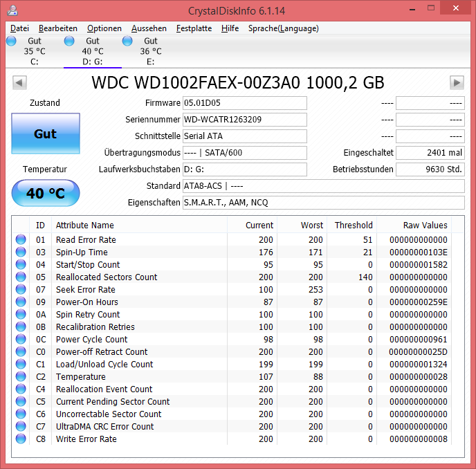The image size is (476, 469).
Task: Open the Aussehen menu
Action: (149, 28)
